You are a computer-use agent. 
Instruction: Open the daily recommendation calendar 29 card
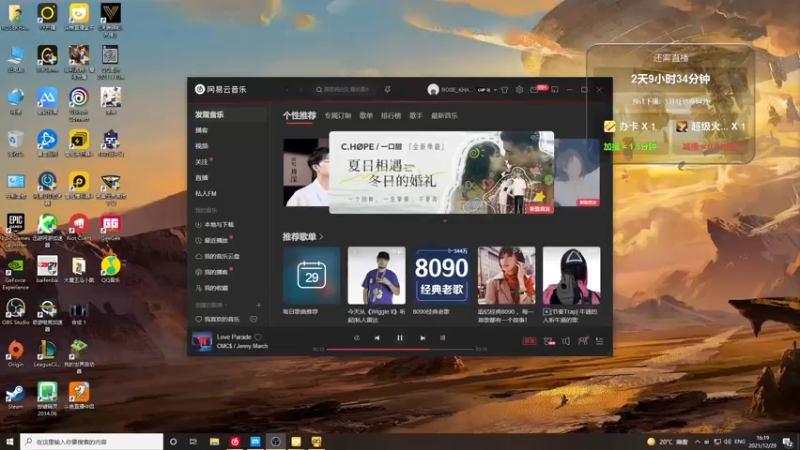click(311, 276)
